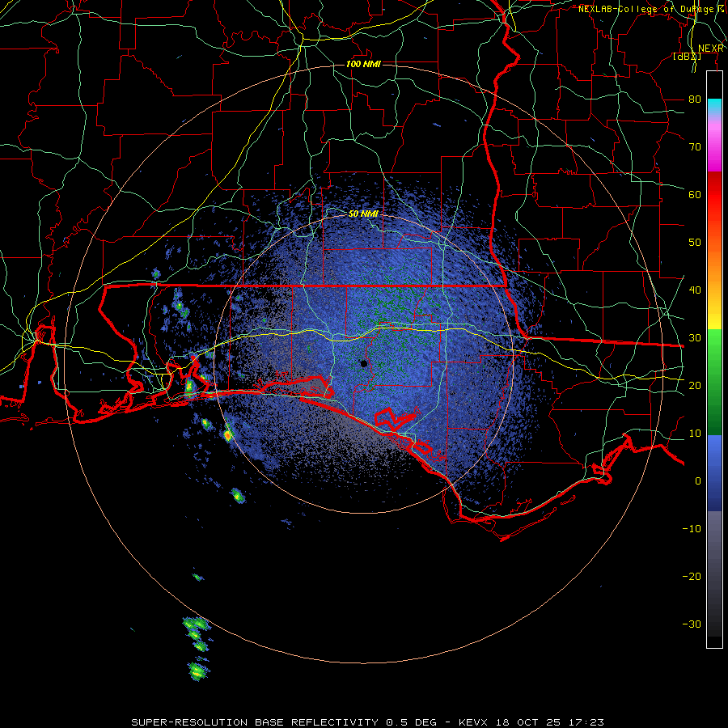Screen dimensions: 728x728
Task: Click the 50 value on the dBZ scale
Action: click(x=695, y=243)
